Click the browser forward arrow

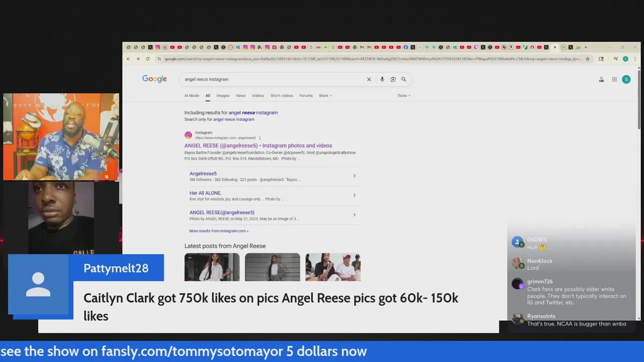[138, 59]
